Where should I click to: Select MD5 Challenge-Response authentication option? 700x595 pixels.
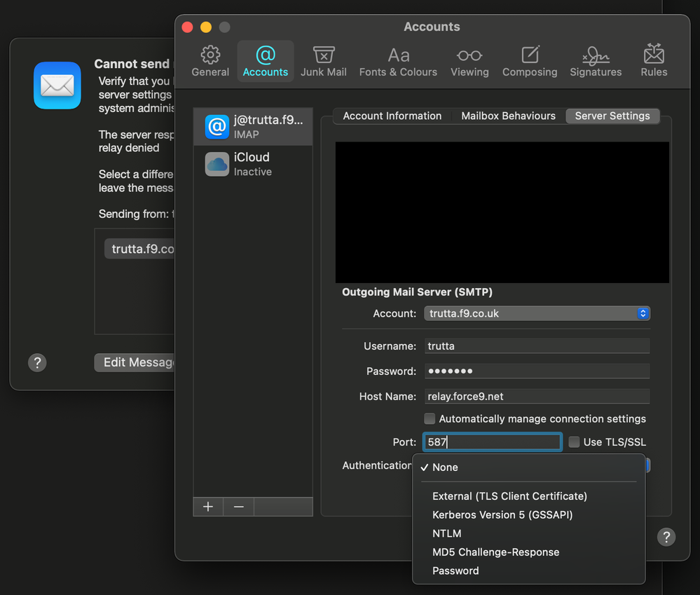coord(495,552)
